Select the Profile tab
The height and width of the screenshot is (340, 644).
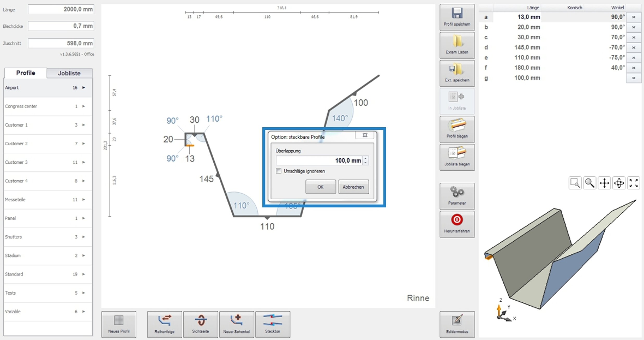point(26,73)
